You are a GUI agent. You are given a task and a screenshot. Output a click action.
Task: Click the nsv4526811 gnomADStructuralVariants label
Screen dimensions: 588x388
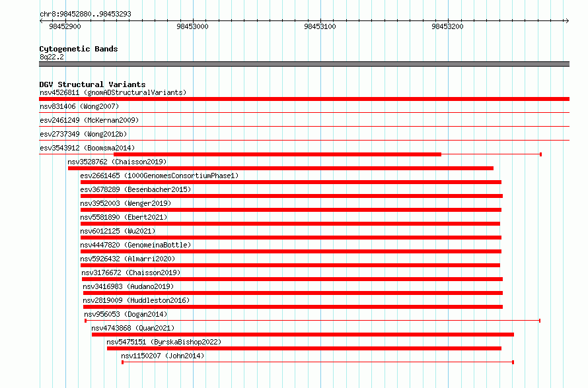[x=113, y=92]
